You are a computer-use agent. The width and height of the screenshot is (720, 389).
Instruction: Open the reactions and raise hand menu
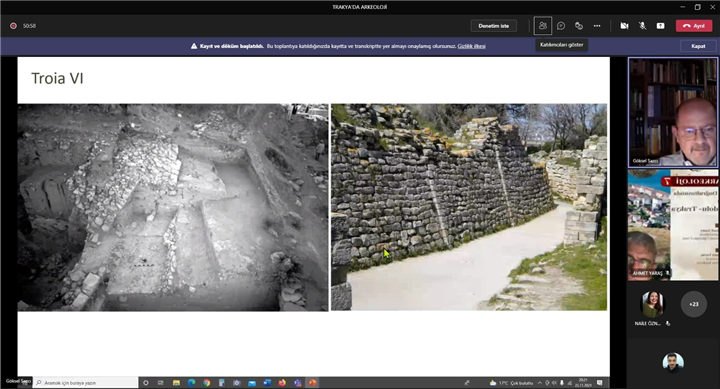[x=579, y=26]
